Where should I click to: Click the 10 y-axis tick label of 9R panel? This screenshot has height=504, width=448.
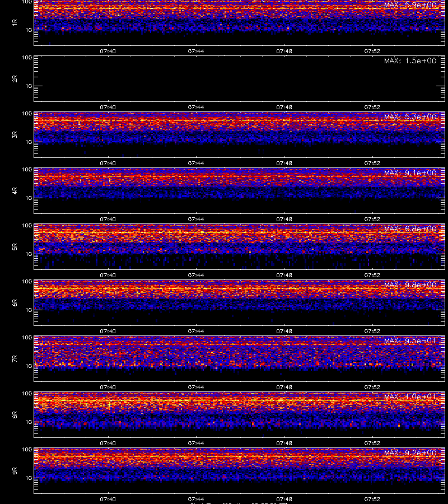[29, 478]
